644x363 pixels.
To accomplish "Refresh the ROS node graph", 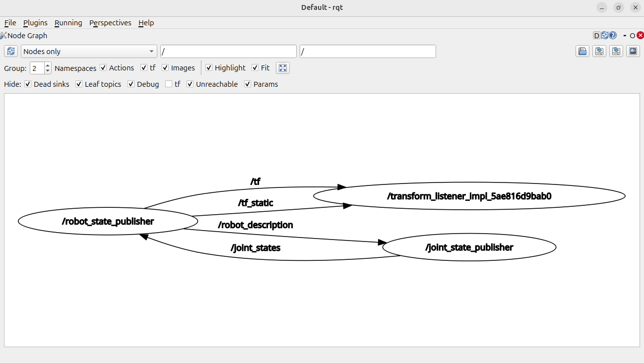I will (x=11, y=51).
